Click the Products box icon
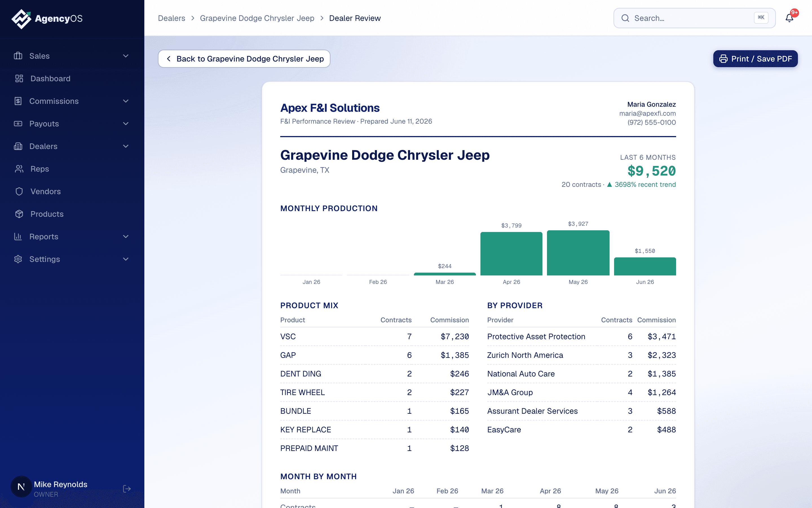The height and width of the screenshot is (508, 812). [x=19, y=214]
